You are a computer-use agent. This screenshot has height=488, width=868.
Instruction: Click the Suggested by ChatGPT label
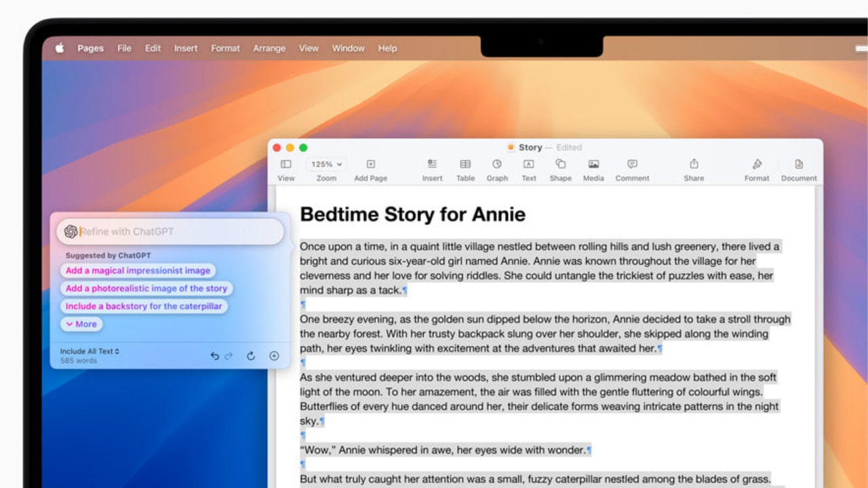click(108, 256)
